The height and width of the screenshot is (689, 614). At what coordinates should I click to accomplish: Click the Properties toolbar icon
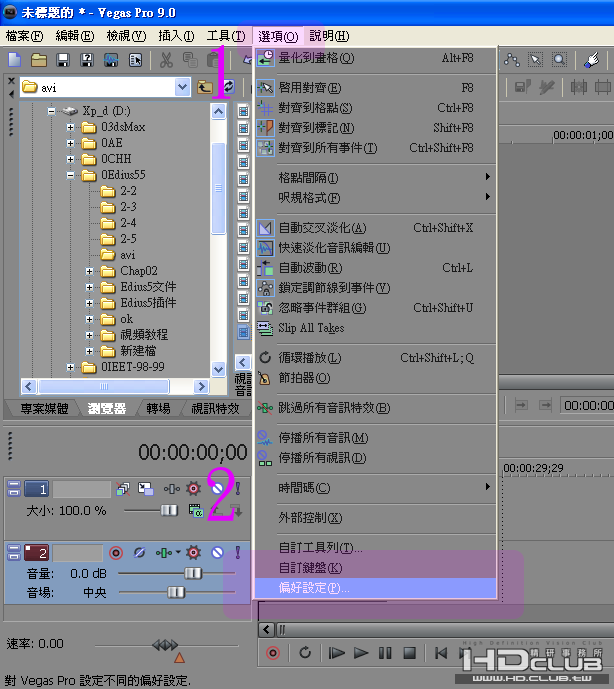(x=135, y=60)
